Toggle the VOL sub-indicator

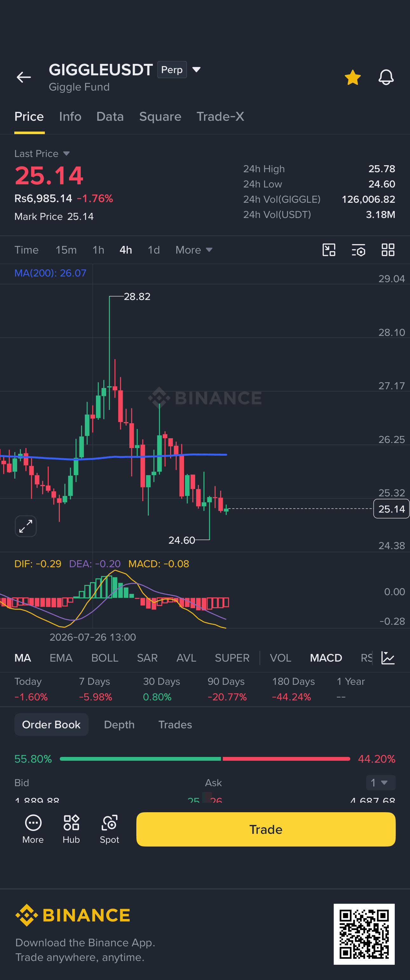(x=280, y=658)
